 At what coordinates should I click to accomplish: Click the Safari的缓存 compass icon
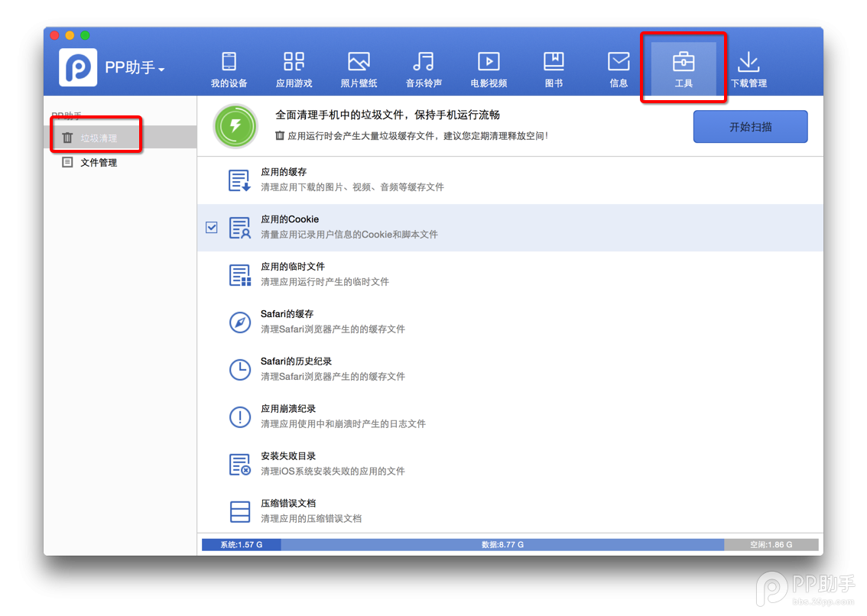click(x=239, y=322)
